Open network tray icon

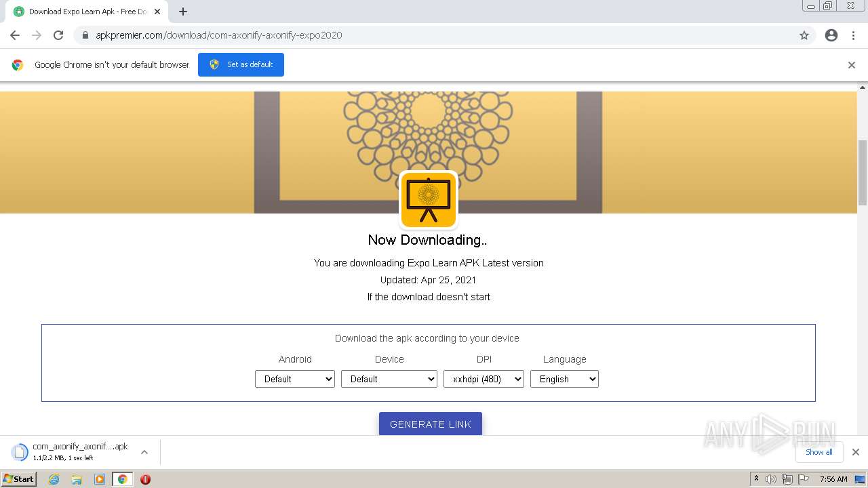tap(787, 479)
